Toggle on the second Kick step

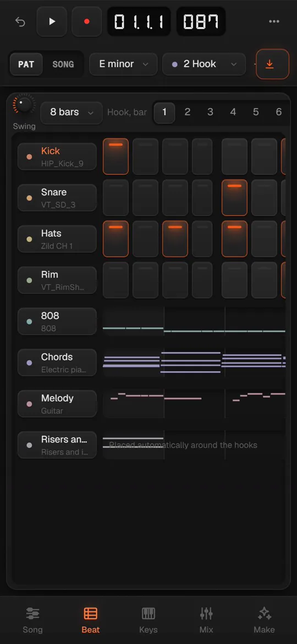[x=145, y=156]
